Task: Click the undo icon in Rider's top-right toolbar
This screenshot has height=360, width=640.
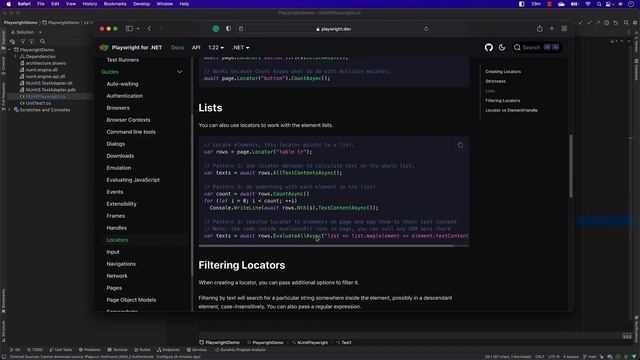Action: pos(616,23)
